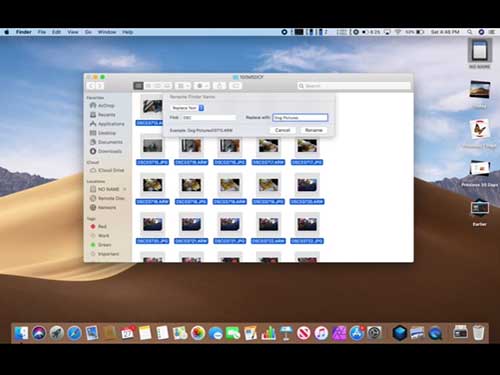The width and height of the screenshot is (500, 375).
Task: Open the File menu
Action: tap(42, 32)
